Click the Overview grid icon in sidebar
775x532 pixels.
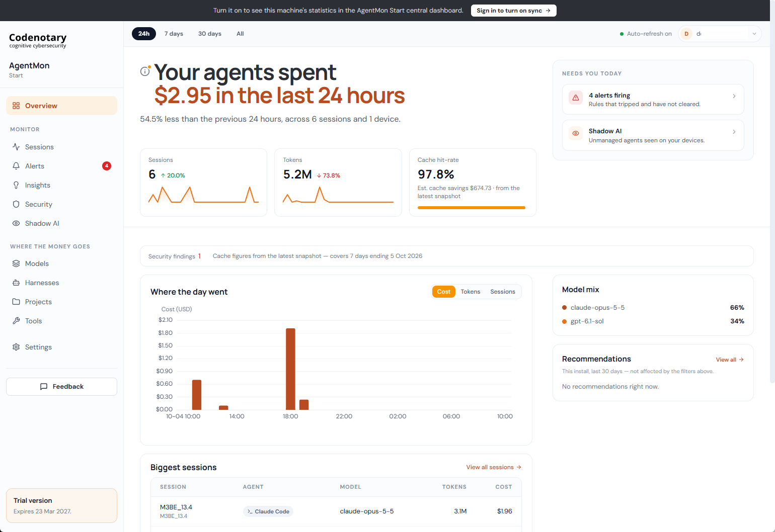coord(16,106)
